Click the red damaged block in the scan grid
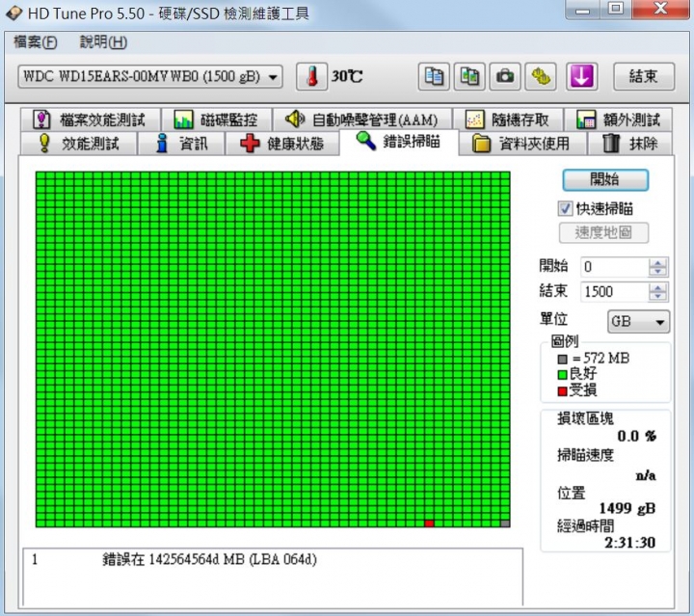The height and width of the screenshot is (616, 694). 429,523
